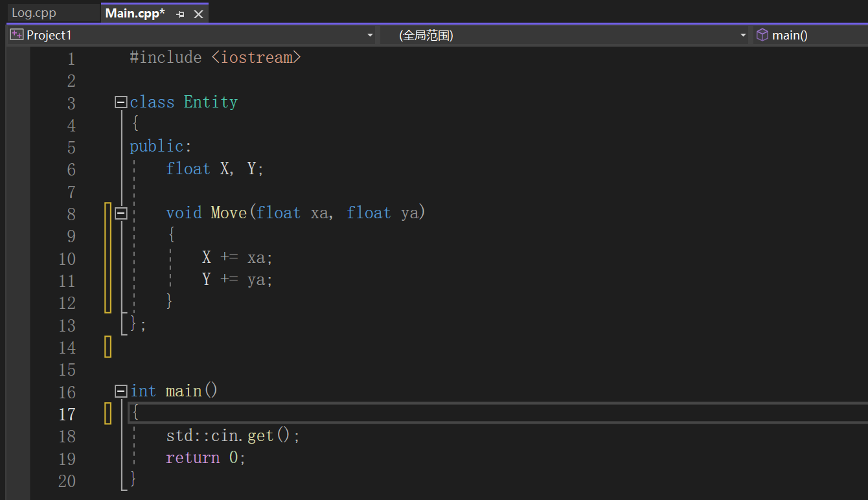Click the main() cube icon

point(762,35)
